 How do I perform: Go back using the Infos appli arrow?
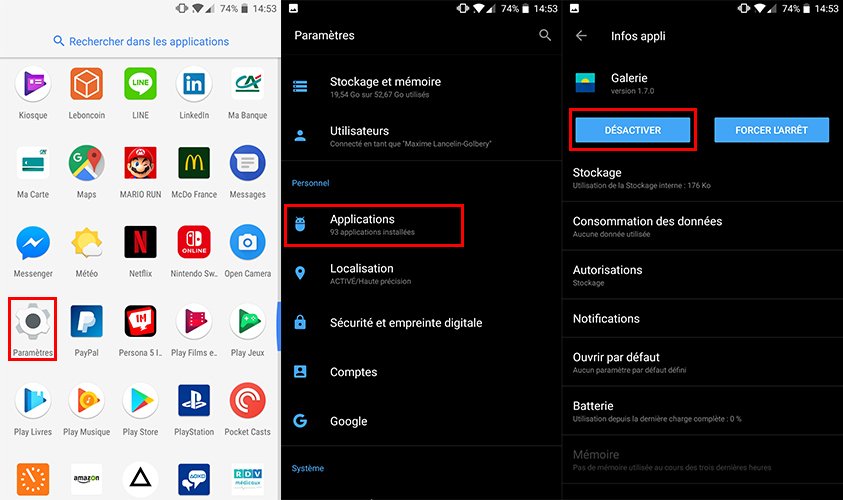coord(582,36)
